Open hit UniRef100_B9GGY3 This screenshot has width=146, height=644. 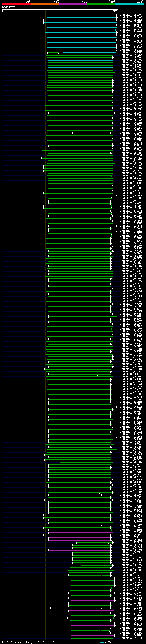coord(131,32)
